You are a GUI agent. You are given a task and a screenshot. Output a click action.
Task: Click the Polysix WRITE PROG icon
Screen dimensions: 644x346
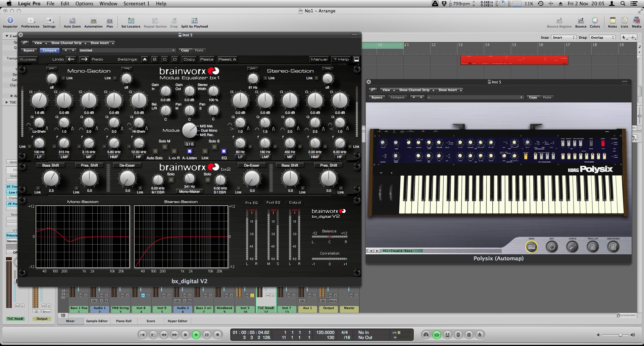coord(613,247)
